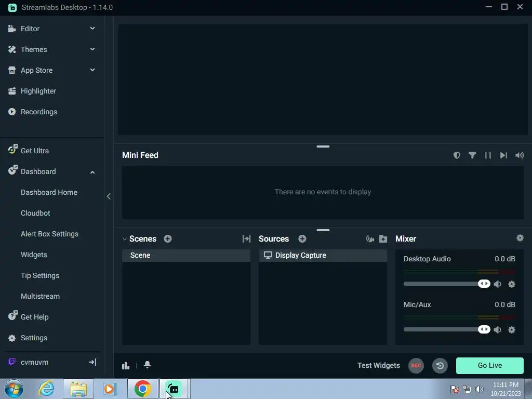Open Cloudbot settings
This screenshot has width=532, height=399.
tap(35, 213)
